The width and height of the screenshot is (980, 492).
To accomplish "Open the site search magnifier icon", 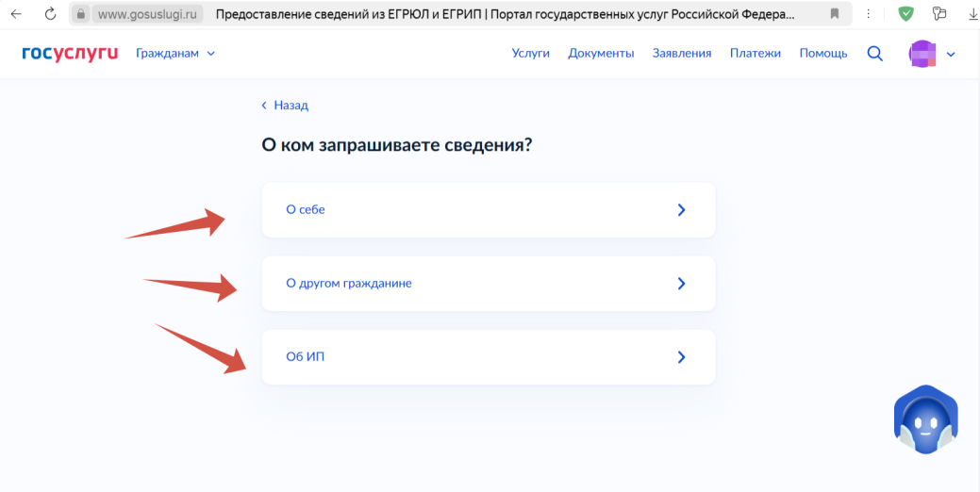I will (874, 54).
